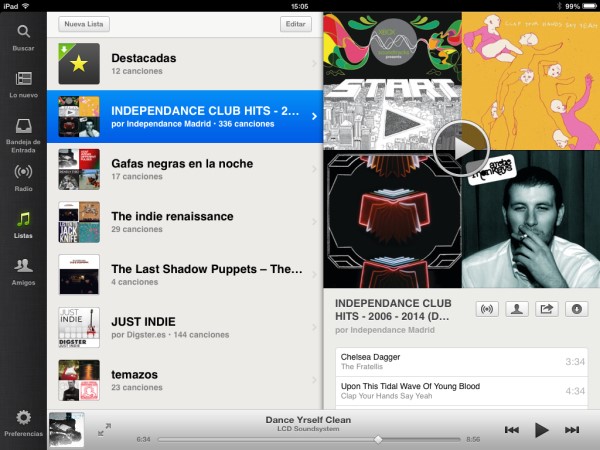Click chevron on JUST INDIE row

pos(314,328)
